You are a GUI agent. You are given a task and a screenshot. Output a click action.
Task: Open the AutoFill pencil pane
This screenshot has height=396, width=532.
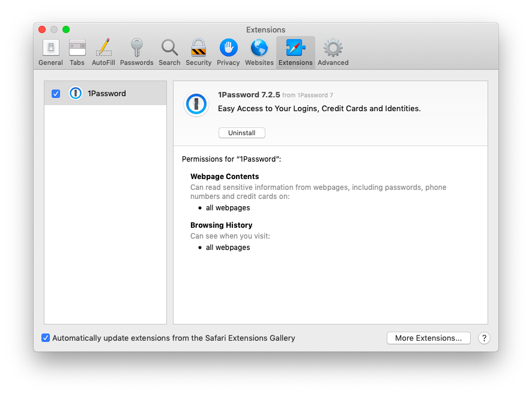[x=103, y=53]
